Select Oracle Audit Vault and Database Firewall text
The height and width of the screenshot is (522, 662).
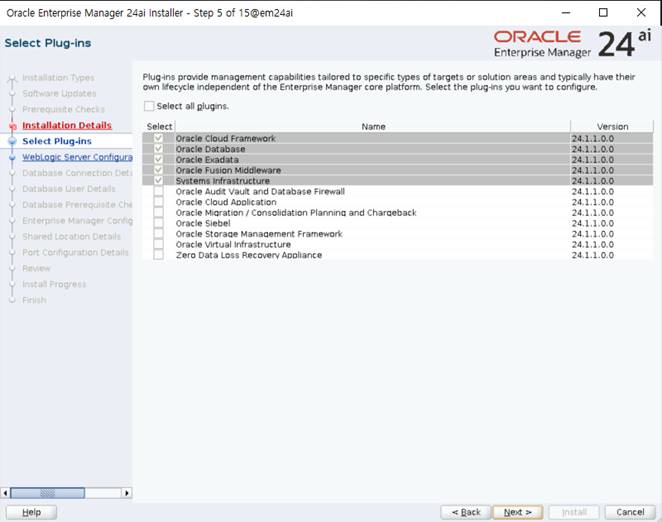coord(260,192)
